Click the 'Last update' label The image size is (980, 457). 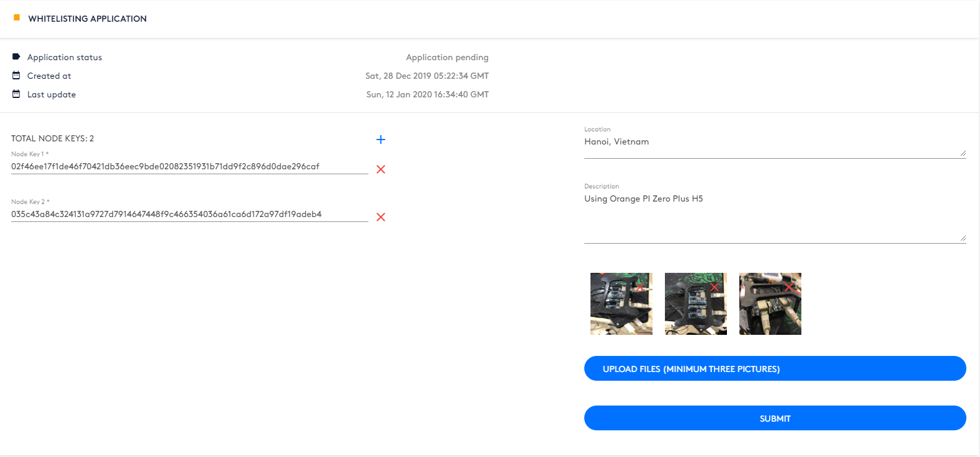tap(51, 94)
